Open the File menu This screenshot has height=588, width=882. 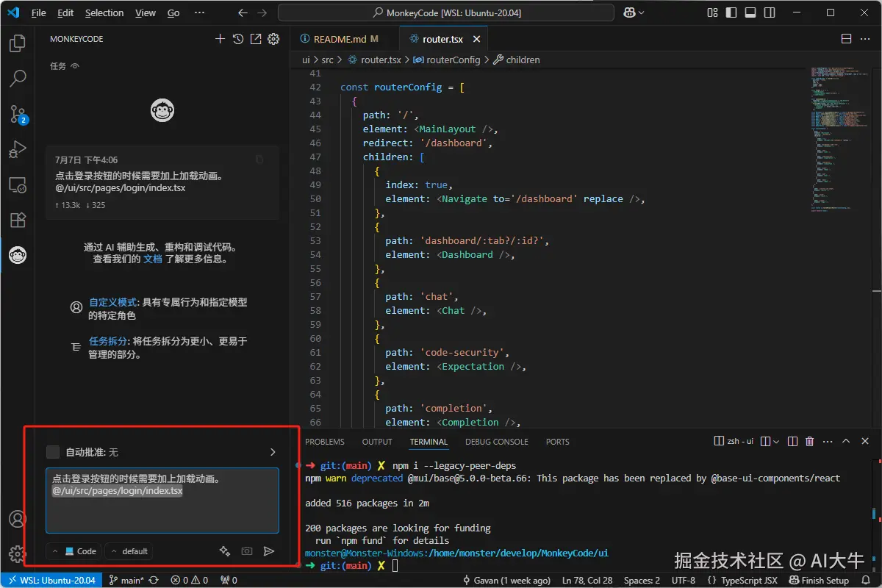pos(39,12)
